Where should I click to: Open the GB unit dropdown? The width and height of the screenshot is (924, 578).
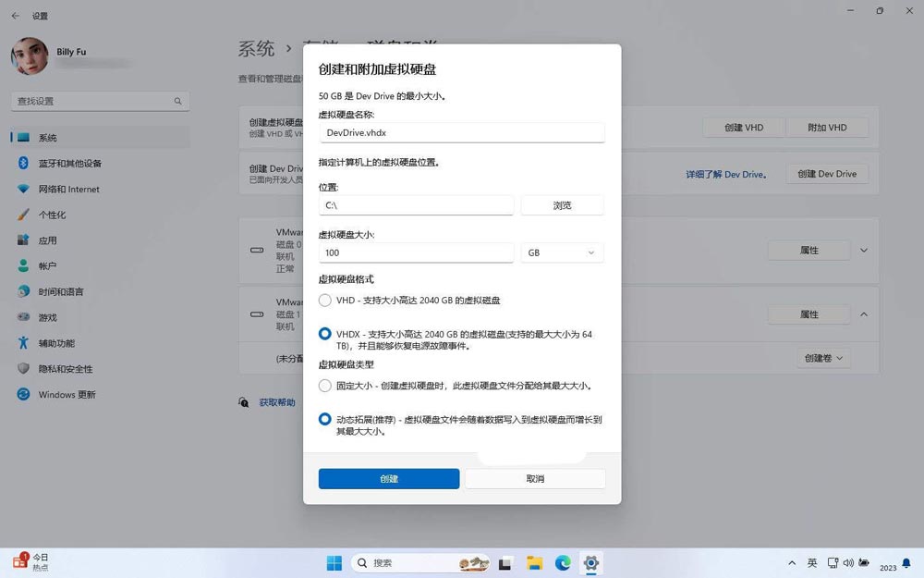561,252
